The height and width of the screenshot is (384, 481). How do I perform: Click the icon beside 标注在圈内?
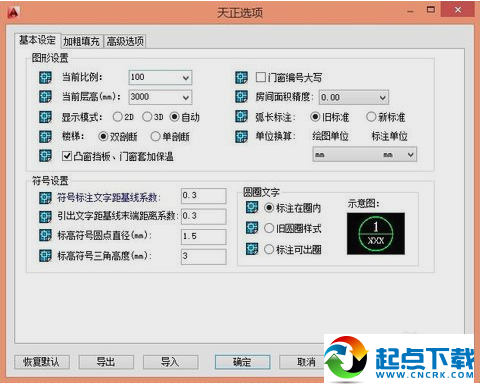click(x=252, y=208)
